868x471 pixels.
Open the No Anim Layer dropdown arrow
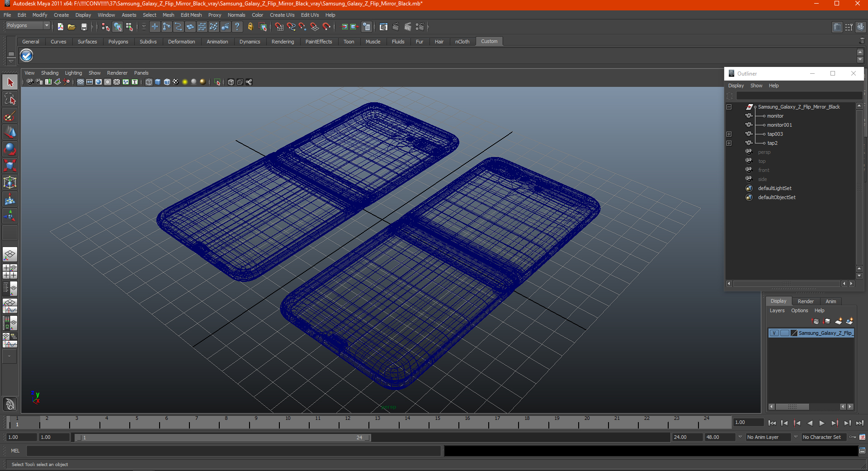point(740,437)
